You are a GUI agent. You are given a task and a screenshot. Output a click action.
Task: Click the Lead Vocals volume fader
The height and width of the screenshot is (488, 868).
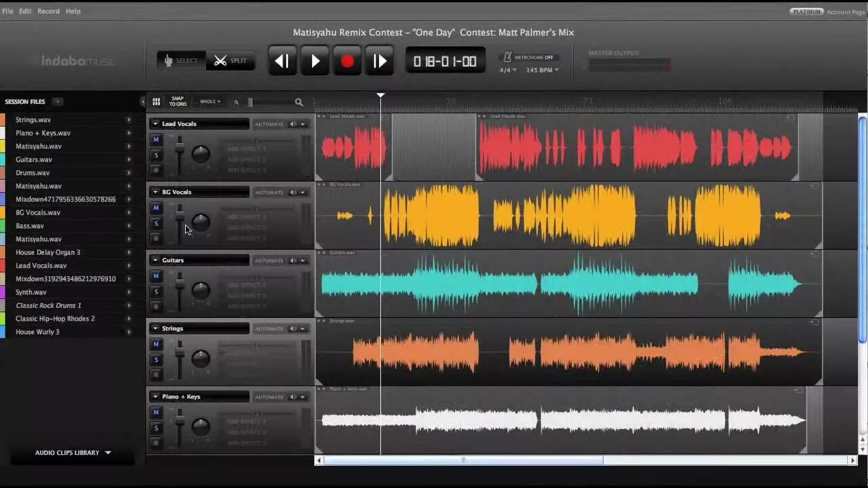(180, 148)
